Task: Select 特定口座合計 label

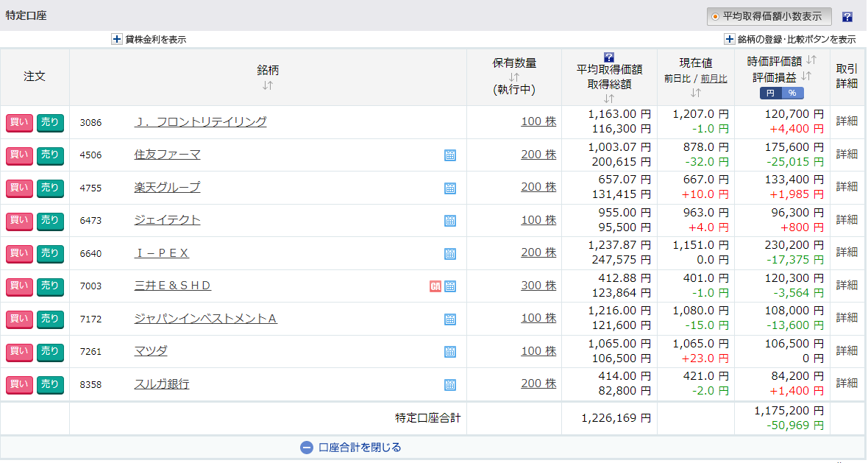Action: 428,418
